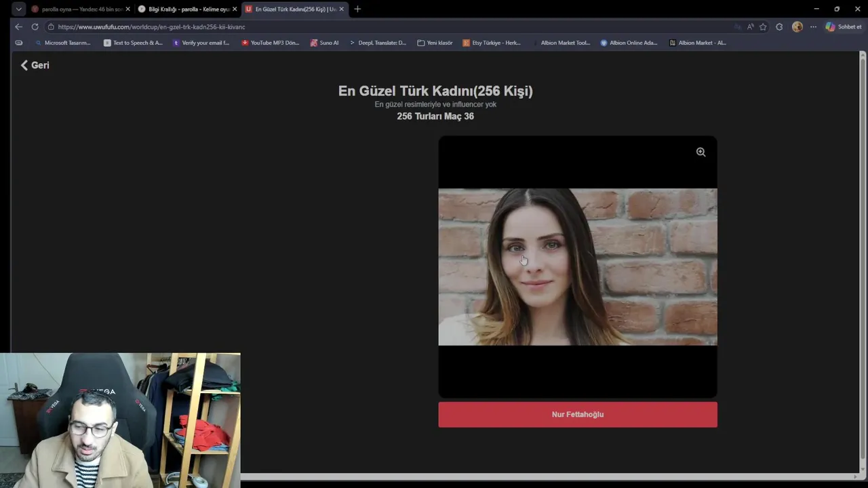
Task: Open the Albion Online Ada bookmark
Action: pos(629,43)
